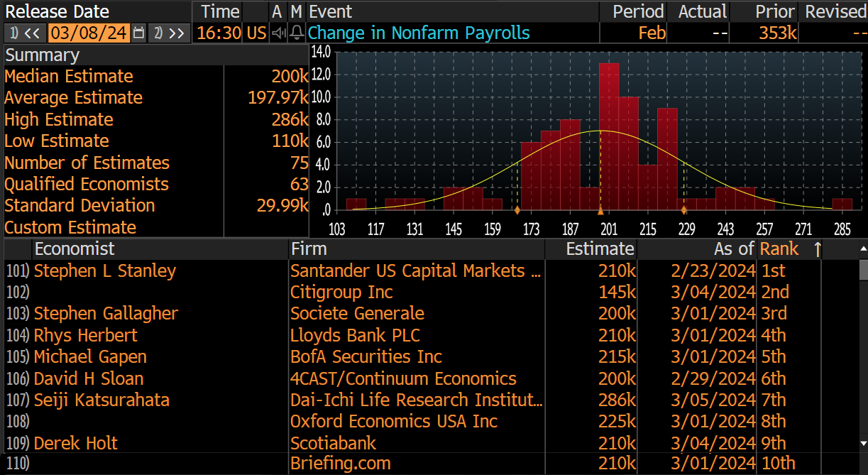Click the 3/05/2024 as-of date
This screenshot has width=868, height=475.
(x=713, y=400)
